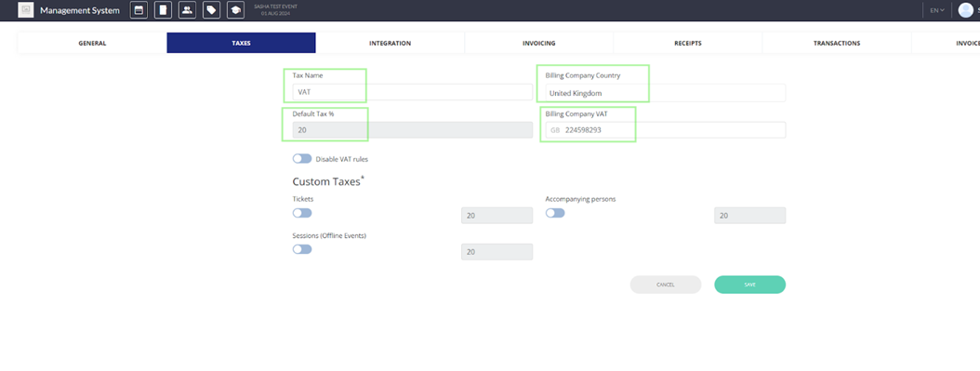Click the document page icon in header
980x371 pixels.
point(163,10)
